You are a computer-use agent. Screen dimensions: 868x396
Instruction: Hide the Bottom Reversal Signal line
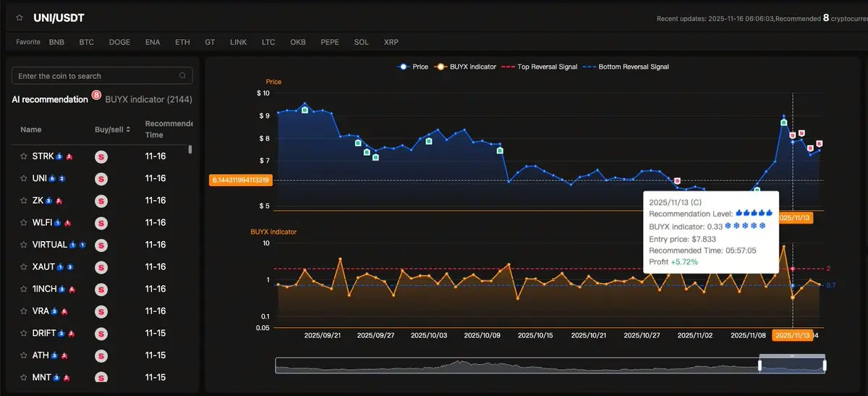(626, 67)
